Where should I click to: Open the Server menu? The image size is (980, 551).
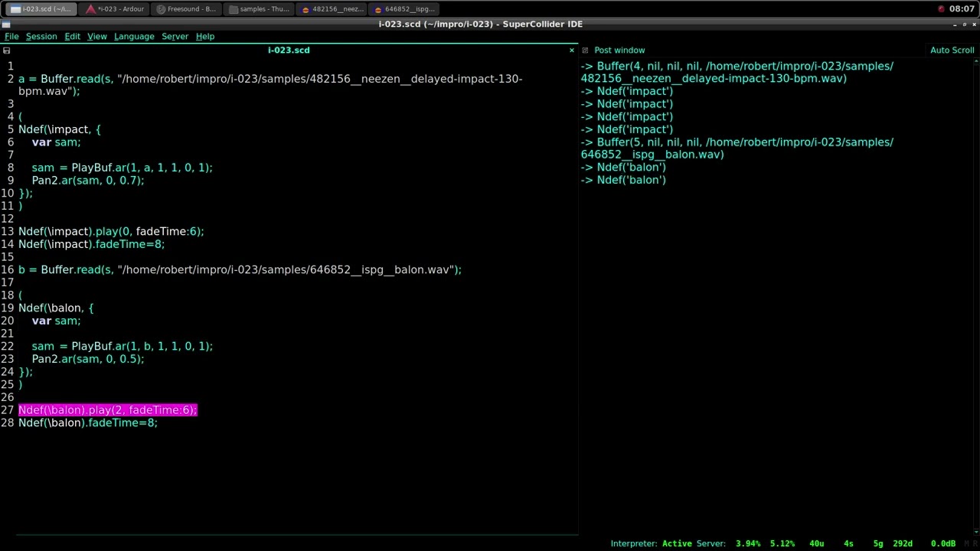point(175,36)
